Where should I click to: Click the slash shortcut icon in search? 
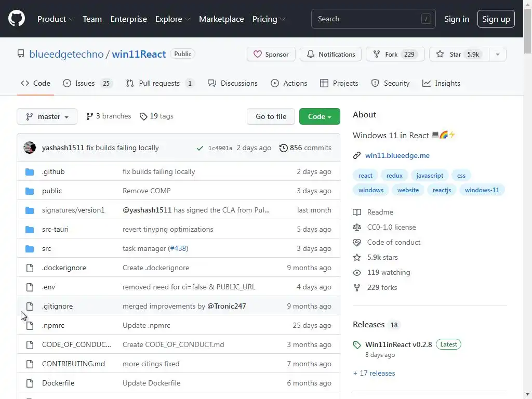pyautogui.click(x=426, y=19)
